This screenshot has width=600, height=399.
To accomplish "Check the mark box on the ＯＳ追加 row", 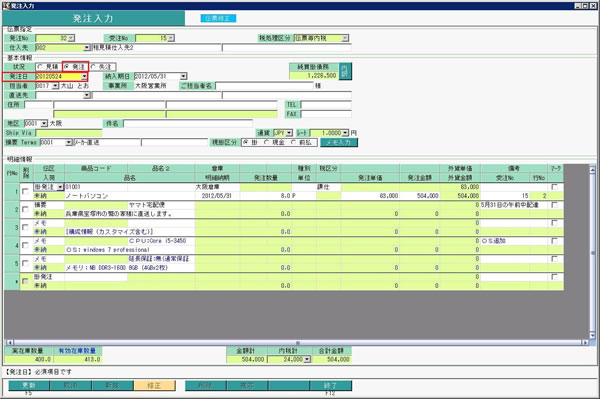I will coord(554,241).
